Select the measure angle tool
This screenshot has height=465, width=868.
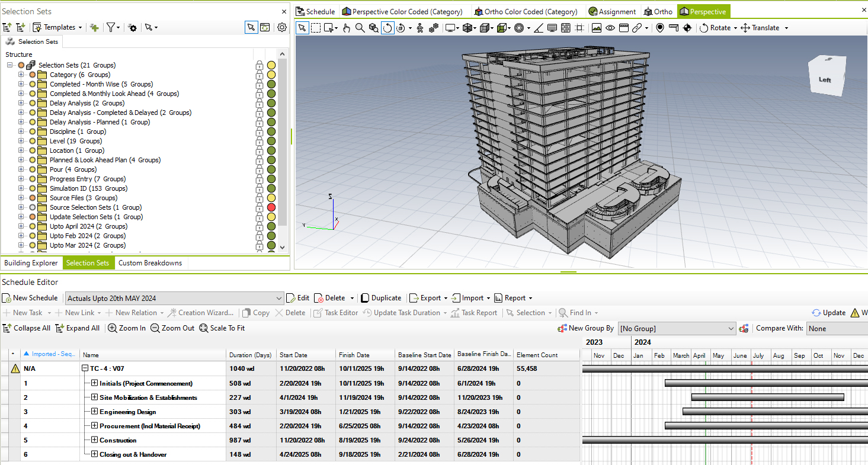tap(538, 28)
